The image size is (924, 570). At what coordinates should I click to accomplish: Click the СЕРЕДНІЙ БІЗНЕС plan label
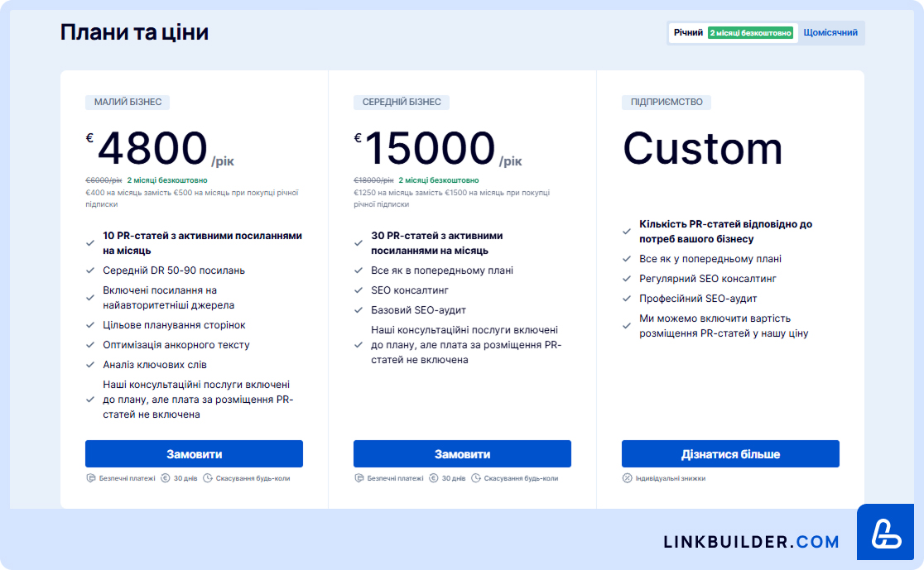pos(402,102)
